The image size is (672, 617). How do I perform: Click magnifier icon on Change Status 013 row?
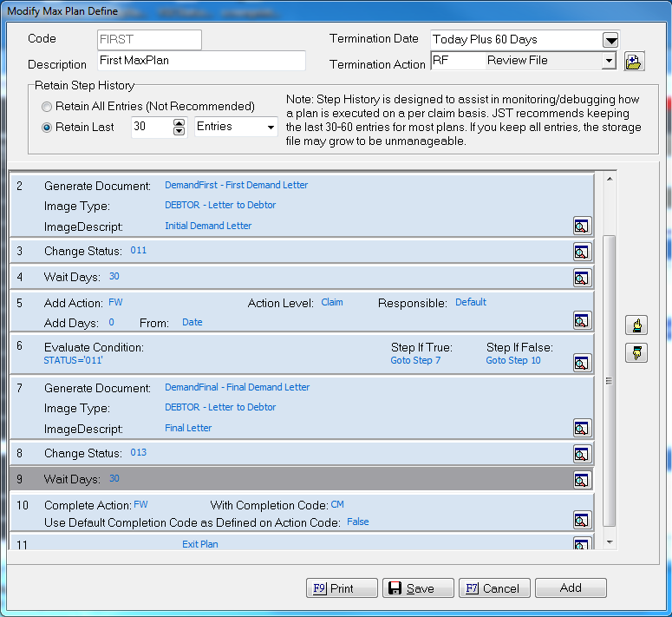click(x=582, y=454)
